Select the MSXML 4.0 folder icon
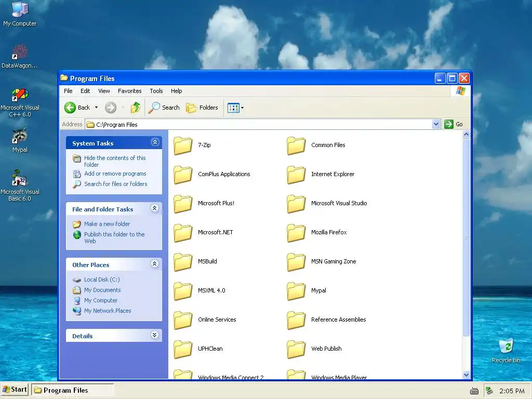This screenshot has height=399, width=532. (183, 291)
